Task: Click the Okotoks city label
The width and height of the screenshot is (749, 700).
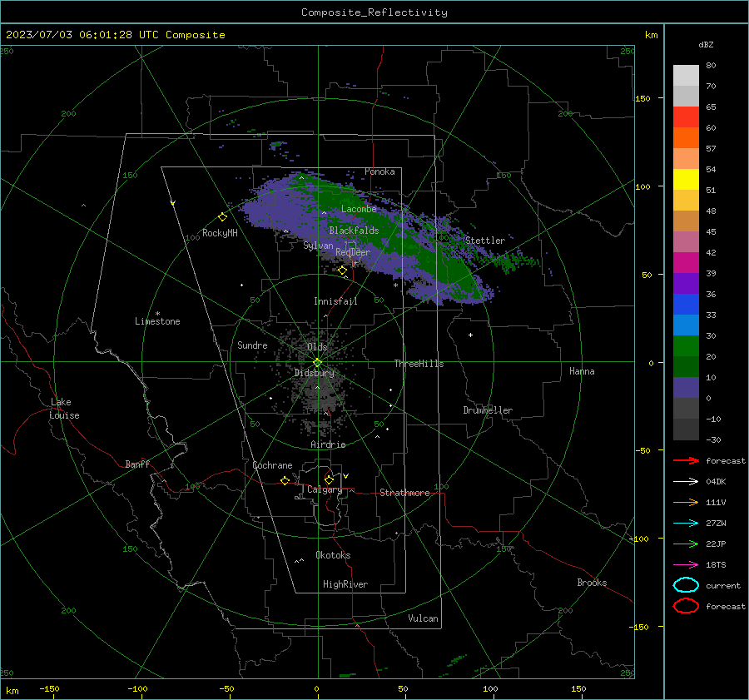Action: point(333,555)
